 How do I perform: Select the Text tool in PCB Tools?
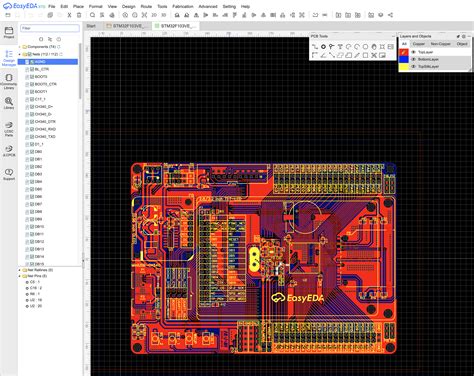coord(340,47)
